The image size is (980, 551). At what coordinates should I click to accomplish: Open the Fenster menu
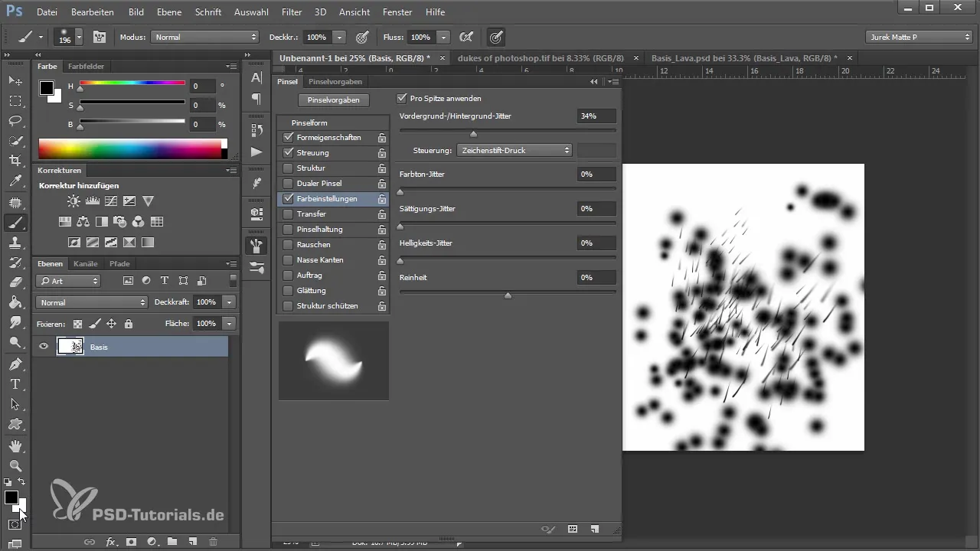397,12
